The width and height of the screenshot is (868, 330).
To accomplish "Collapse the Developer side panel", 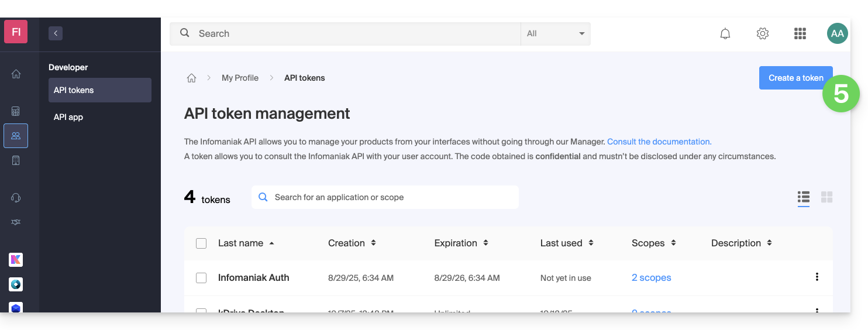I will tap(56, 33).
